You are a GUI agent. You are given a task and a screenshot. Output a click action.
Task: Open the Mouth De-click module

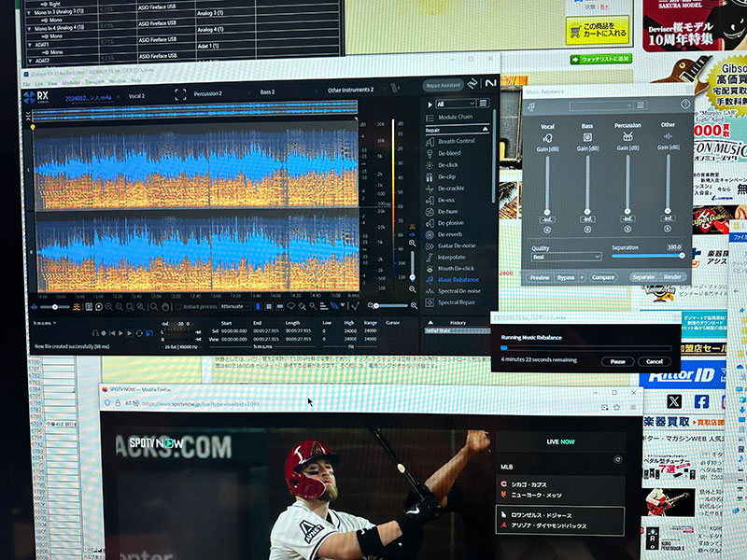click(450, 269)
